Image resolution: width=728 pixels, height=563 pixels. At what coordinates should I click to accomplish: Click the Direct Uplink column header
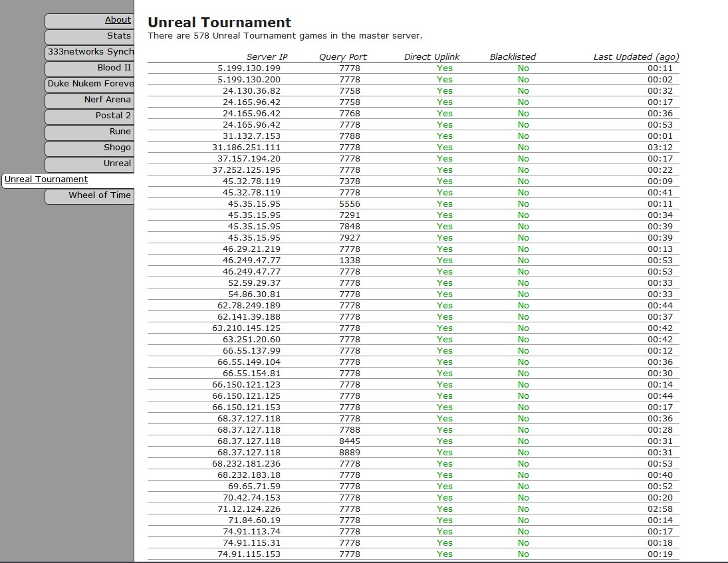pyautogui.click(x=431, y=56)
